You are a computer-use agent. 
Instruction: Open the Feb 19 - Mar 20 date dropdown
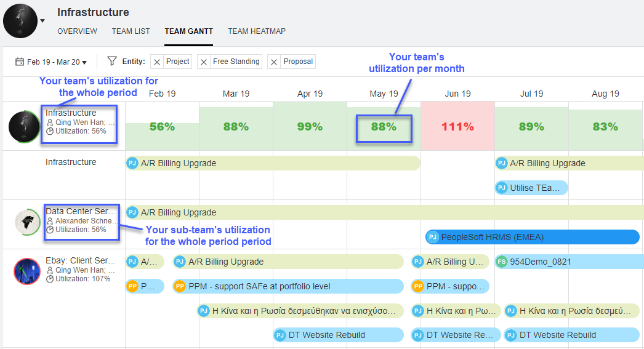point(57,62)
